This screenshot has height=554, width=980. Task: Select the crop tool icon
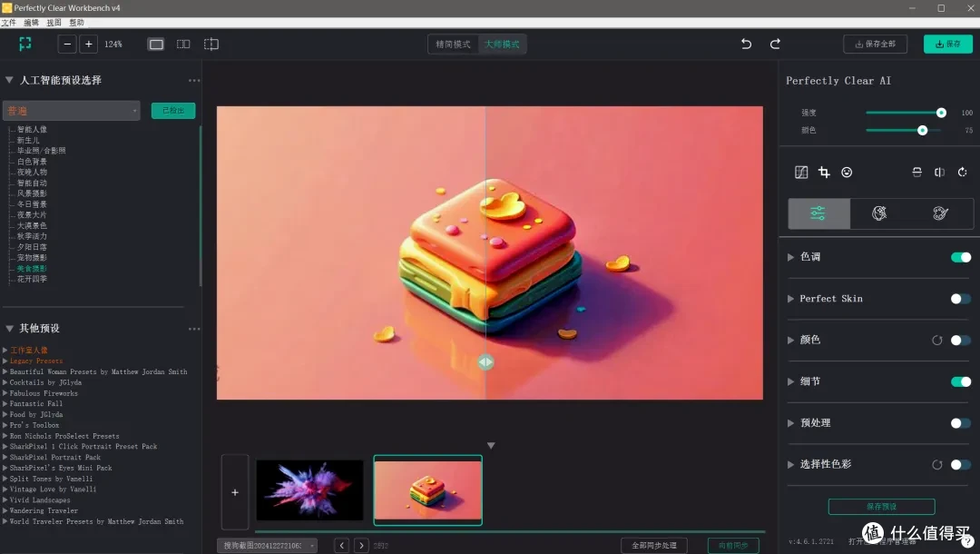824,172
